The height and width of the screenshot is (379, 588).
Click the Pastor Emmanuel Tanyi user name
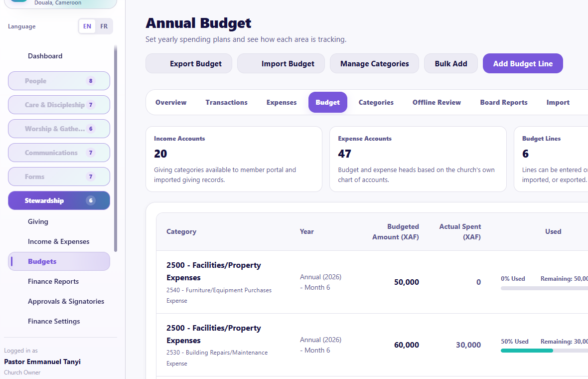(42, 362)
